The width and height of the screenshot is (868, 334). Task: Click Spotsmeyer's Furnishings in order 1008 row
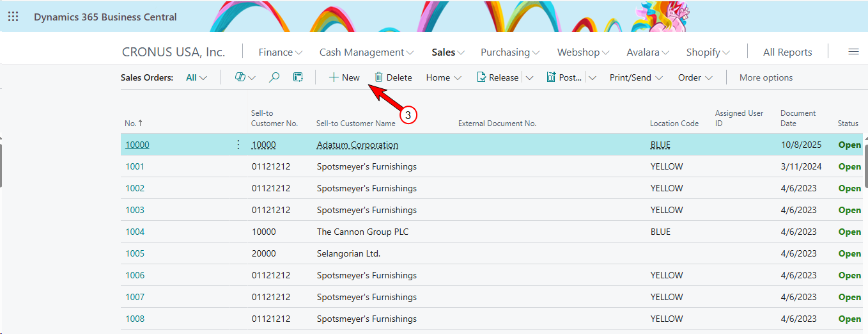[366, 319]
